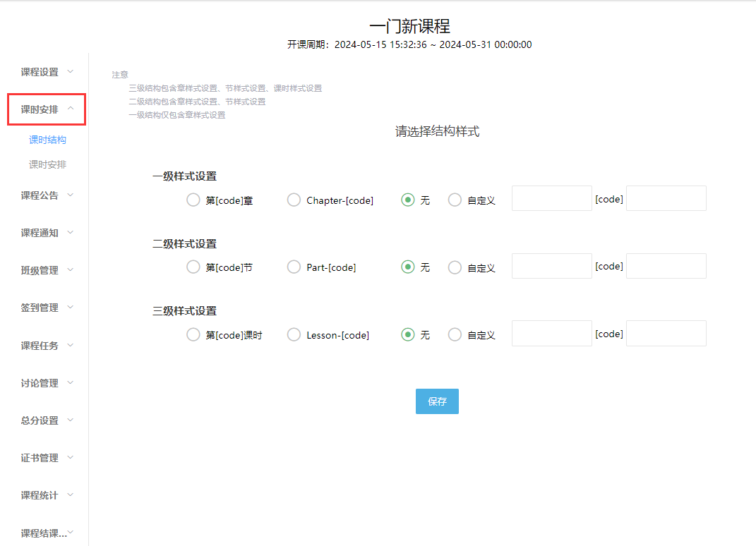The width and height of the screenshot is (756, 546).
Task: Open the 课时安排 submenu link
Action: pos(47,164)
